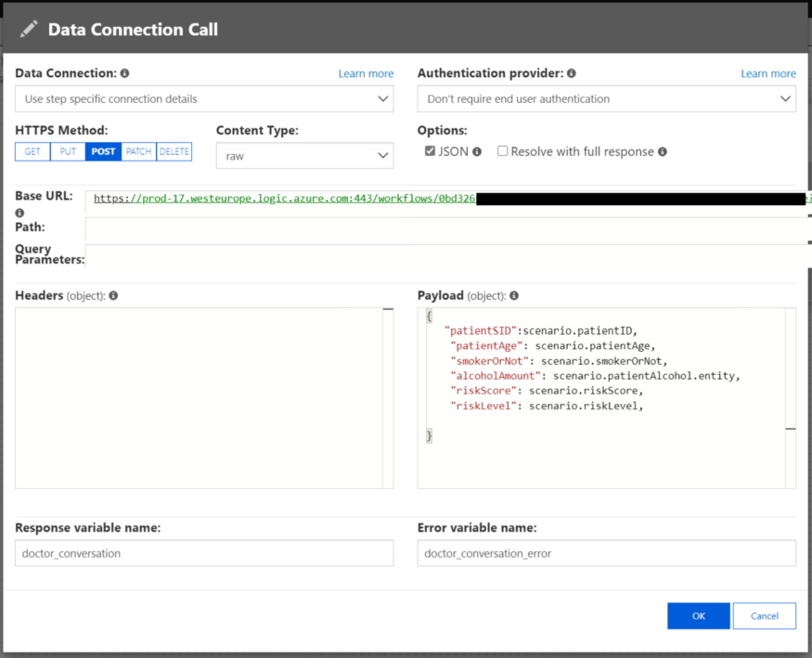Screen dimensions: 812x658
Task: Click the Response variable name field
Action: pos(204,552)
